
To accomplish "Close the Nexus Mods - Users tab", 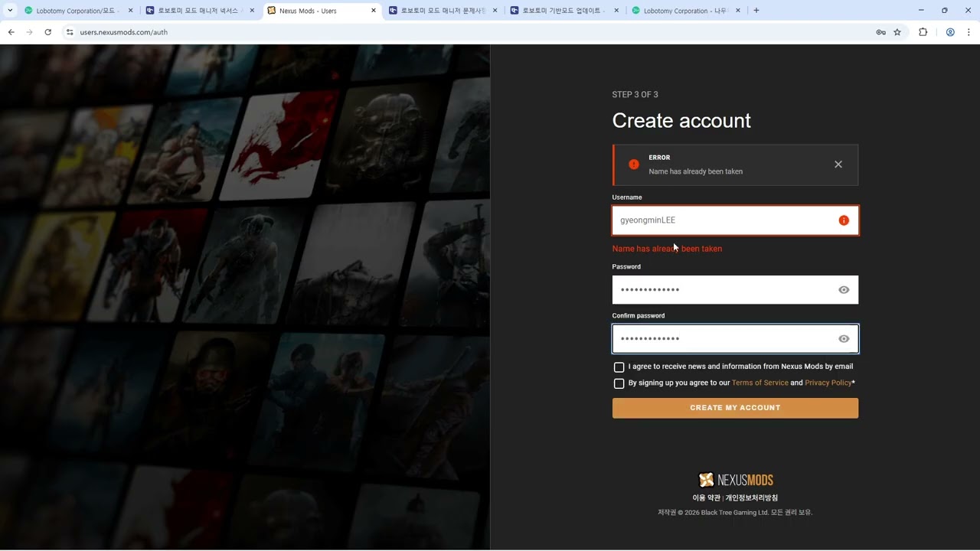I will pos(374,11).
